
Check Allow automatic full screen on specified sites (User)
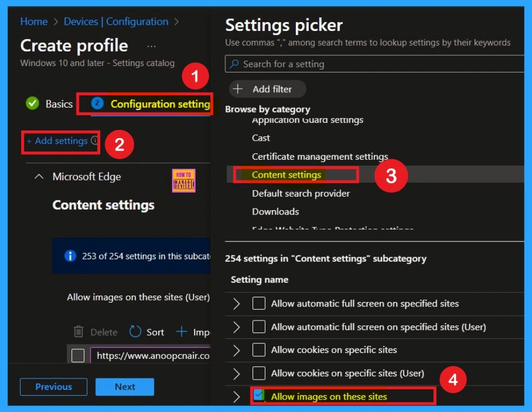click(259, 326)
